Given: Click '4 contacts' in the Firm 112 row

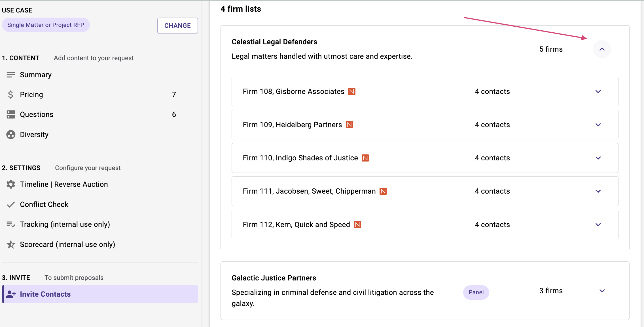Looking at the screenshot, I should [492, 225].
